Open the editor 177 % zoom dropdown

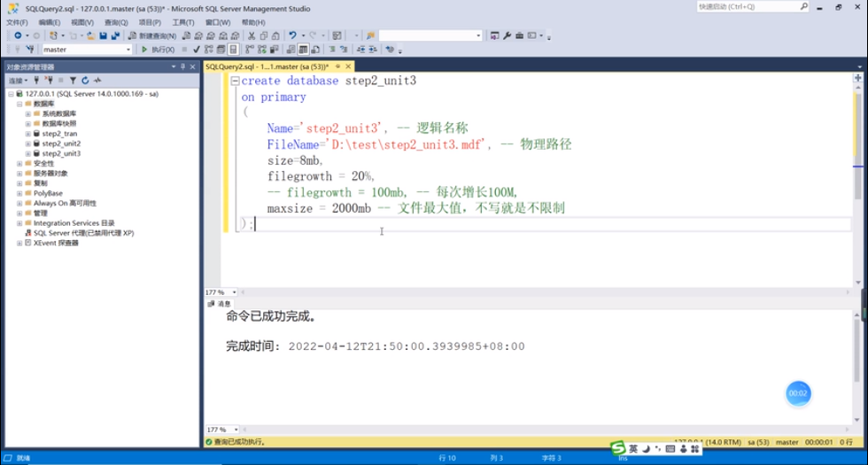[235, 291]
